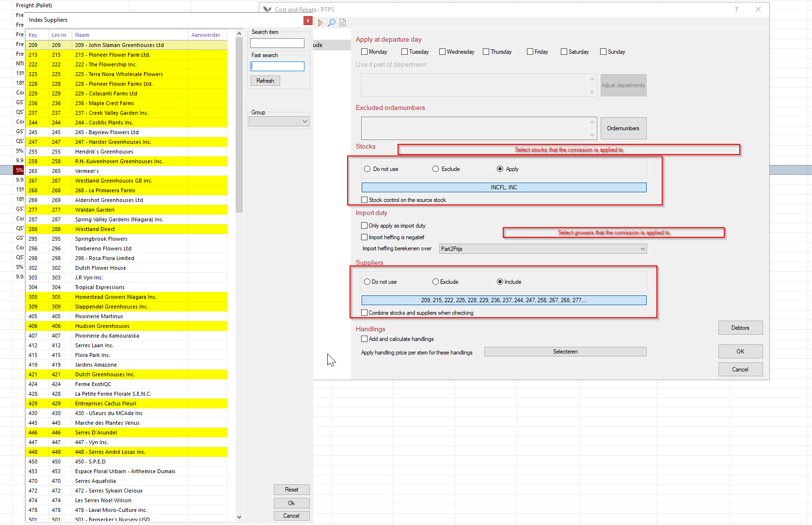Screen dimensions: 812x525
Task: Check Stock control on the source stock
Action: point(365,200)
